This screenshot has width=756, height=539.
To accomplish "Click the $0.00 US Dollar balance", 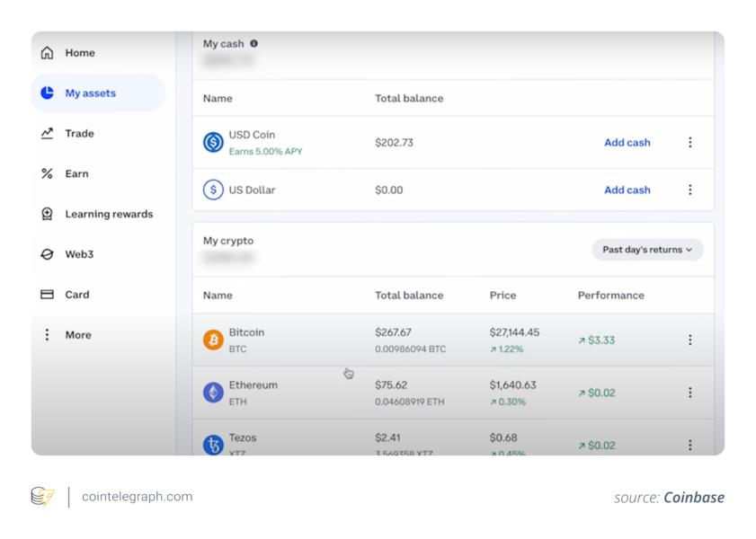I will click(388, 190).
